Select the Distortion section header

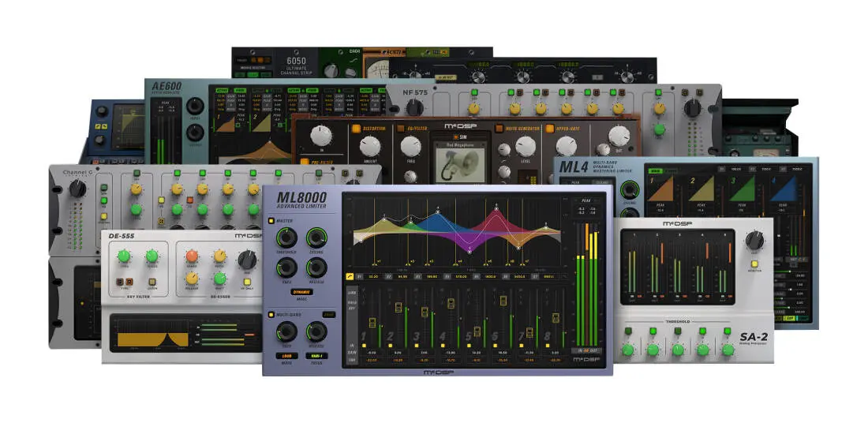[x=373, y=129]
